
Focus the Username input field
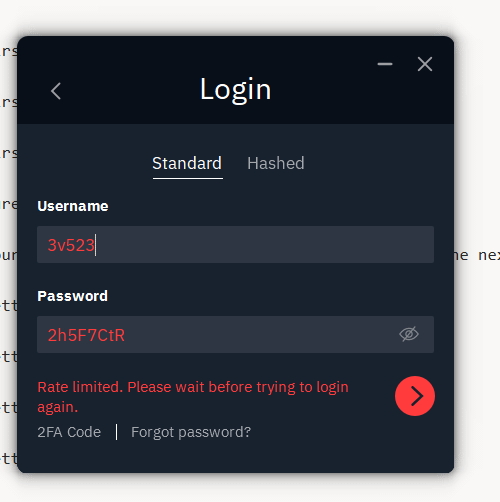point(235,244)
